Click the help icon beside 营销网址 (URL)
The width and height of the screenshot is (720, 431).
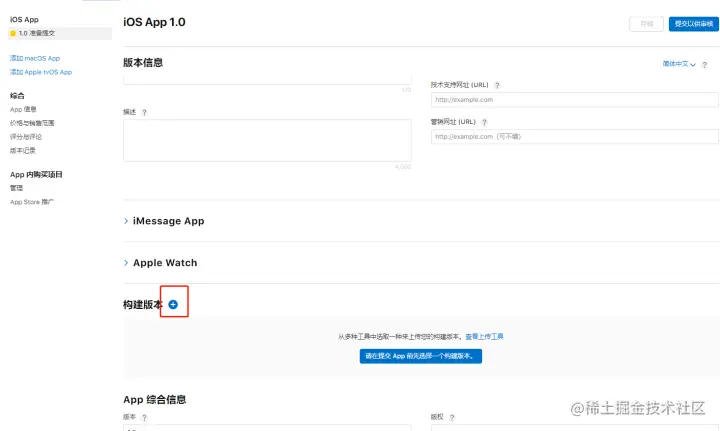point(484,122)
